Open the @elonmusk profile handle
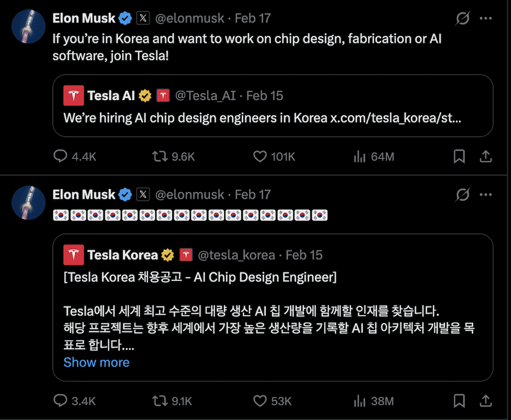The height and width of the screenshot is (420, 511). 190,18
